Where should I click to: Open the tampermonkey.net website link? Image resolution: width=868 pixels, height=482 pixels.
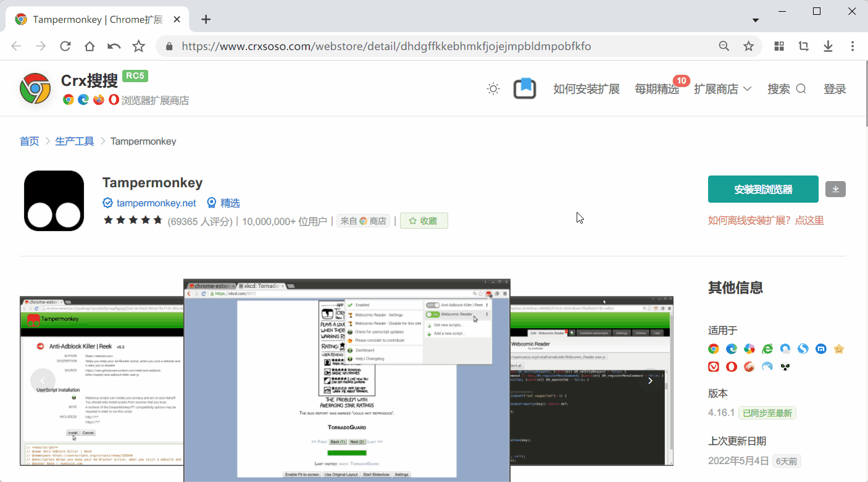coord(156,203)
